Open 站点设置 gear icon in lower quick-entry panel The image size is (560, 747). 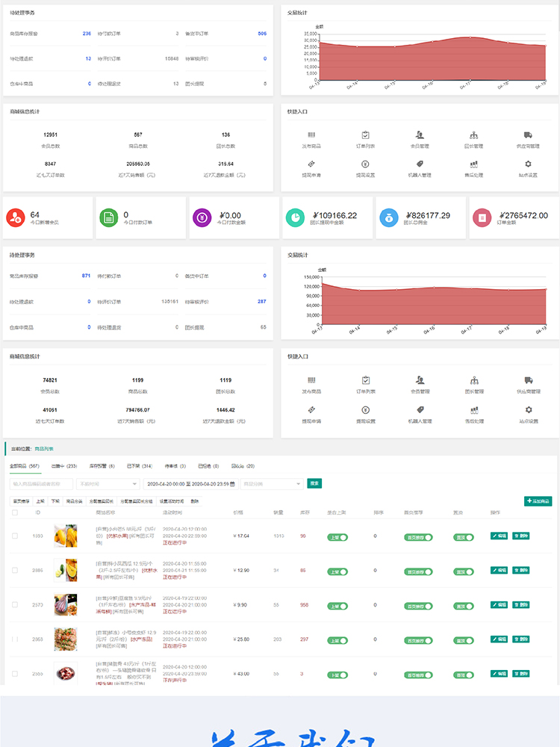coord(529,409)
